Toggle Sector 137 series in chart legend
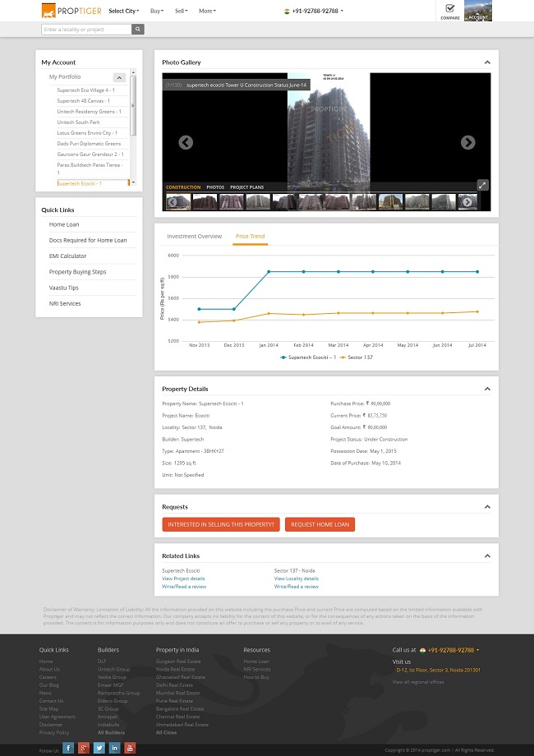 [357, 357]
